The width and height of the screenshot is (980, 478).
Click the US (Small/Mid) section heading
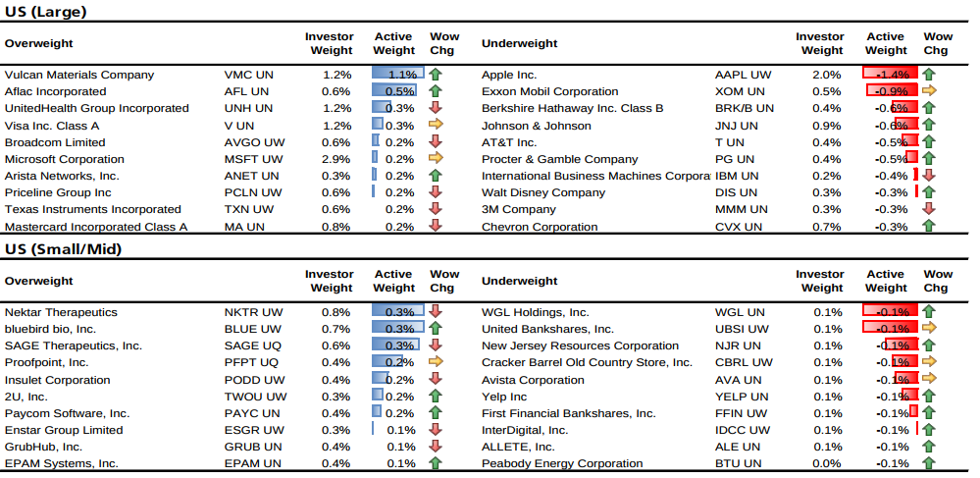click(63, 249)
